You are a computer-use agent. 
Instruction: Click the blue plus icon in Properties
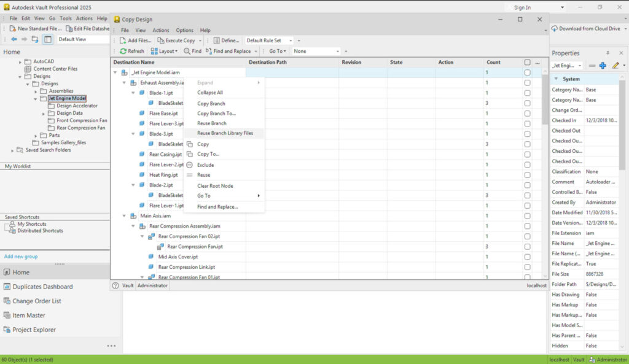(x=603, y=66)
